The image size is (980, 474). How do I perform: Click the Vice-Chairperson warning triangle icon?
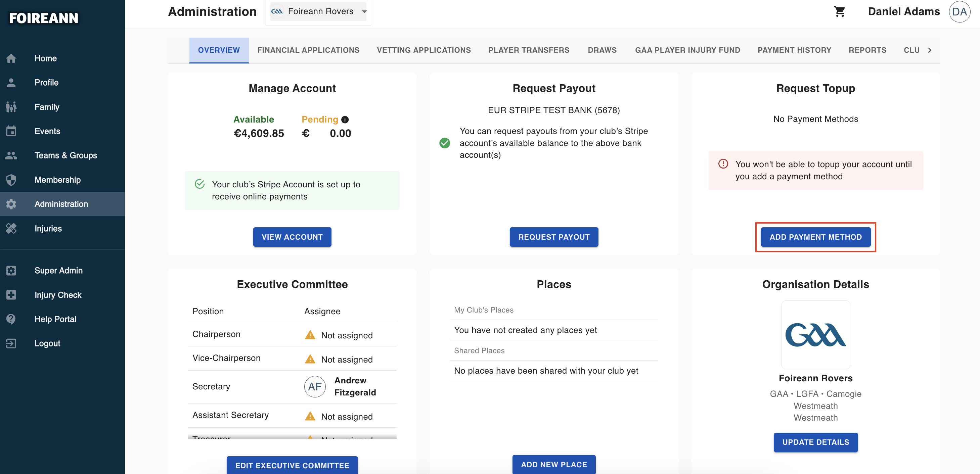pyautogui.click(x=310, y=359)
